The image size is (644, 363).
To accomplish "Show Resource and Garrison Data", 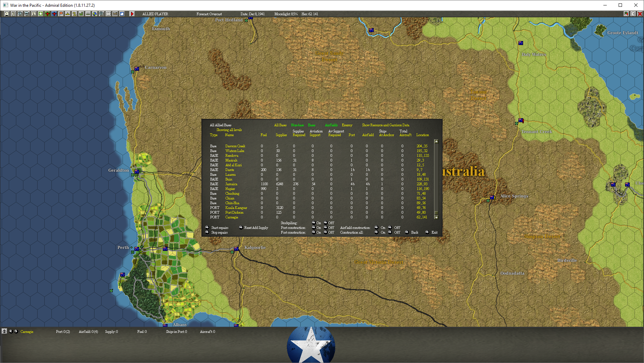I will (x=386, y=125).
